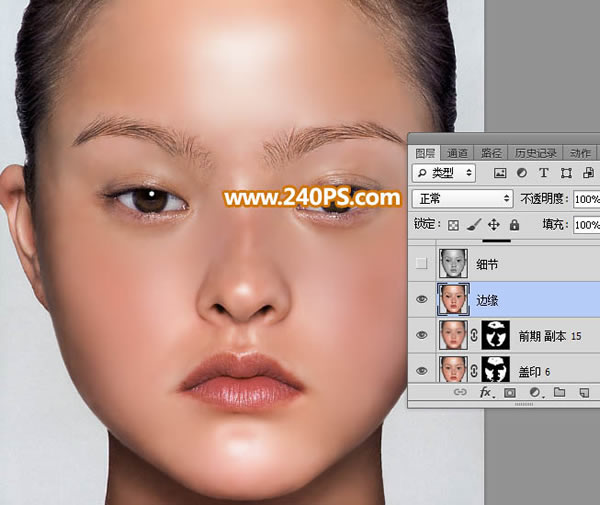600x505 pixels.
Task: Hide the 边缘 layer
Action: 421,299
